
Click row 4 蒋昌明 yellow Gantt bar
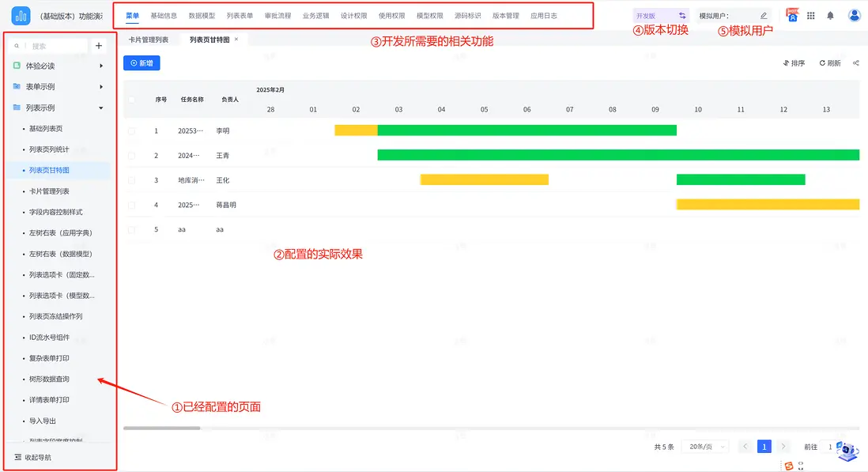tap(768, 204)
